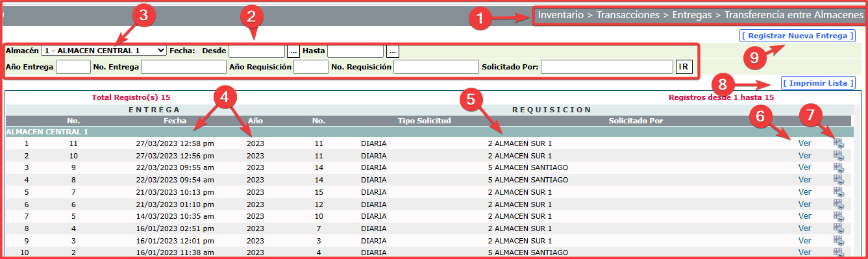Click printer icon for delivery dated 22/03/2023 09:54 am

tap(838, 180)
